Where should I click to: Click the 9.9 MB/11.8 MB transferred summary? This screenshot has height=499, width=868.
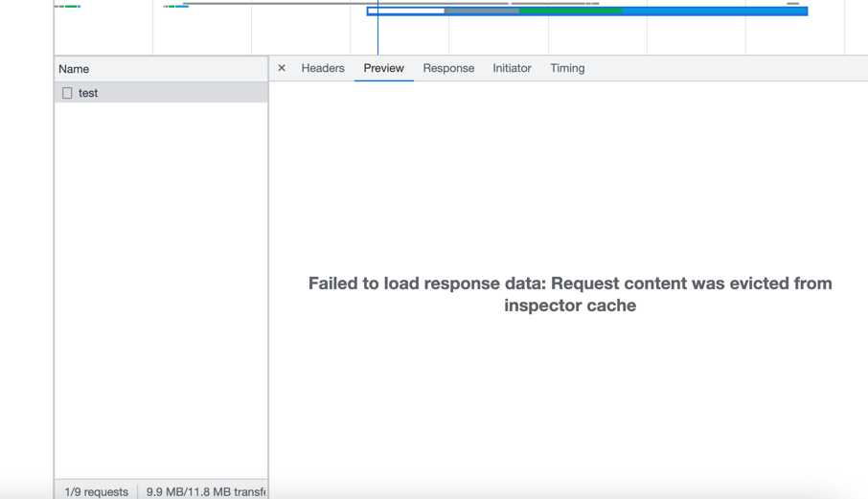(x=205, y=491)
